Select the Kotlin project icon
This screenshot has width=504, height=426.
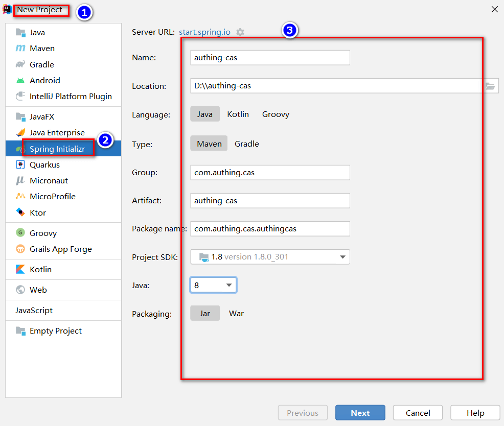20,269
